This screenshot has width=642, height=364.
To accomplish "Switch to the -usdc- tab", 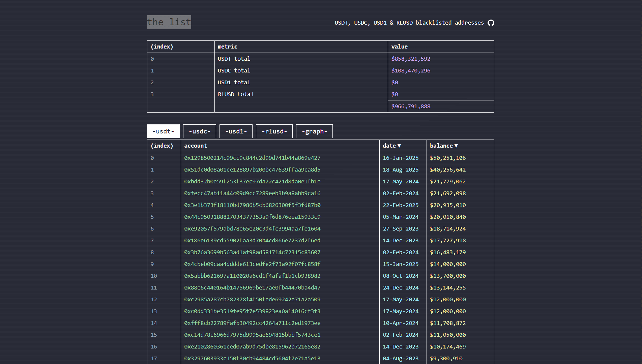I will 199,131.
